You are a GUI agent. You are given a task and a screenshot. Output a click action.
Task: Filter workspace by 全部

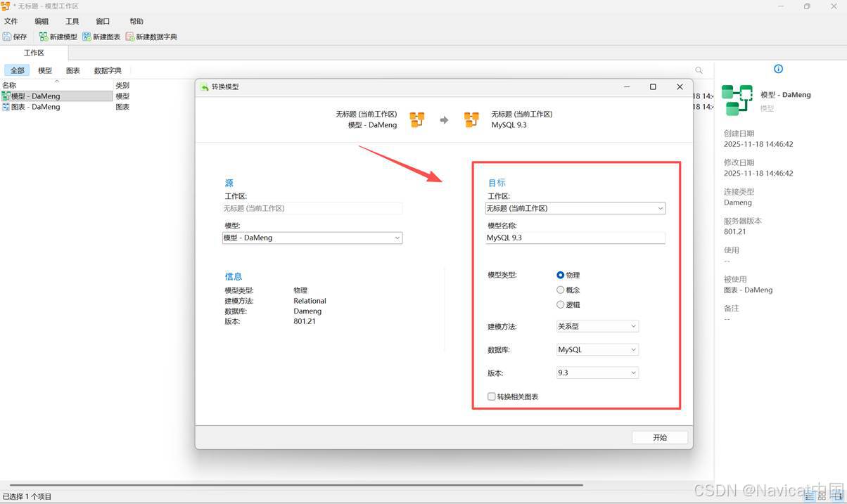18,70
